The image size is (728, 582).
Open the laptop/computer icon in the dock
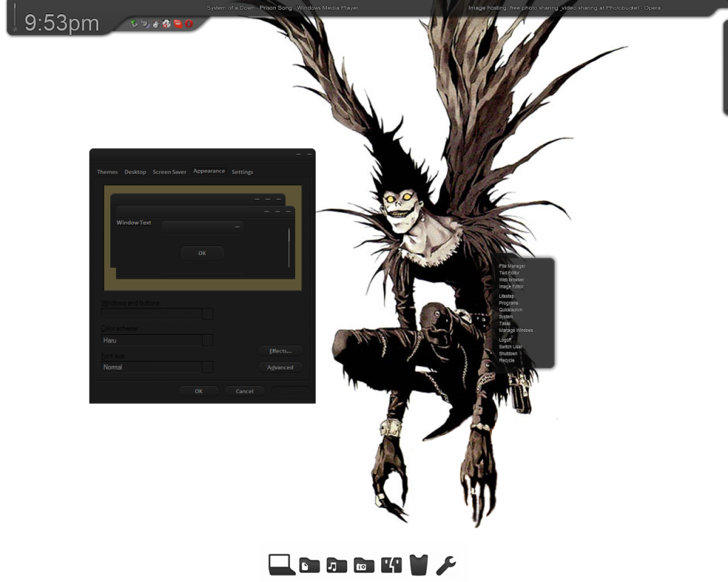(280, 564)
